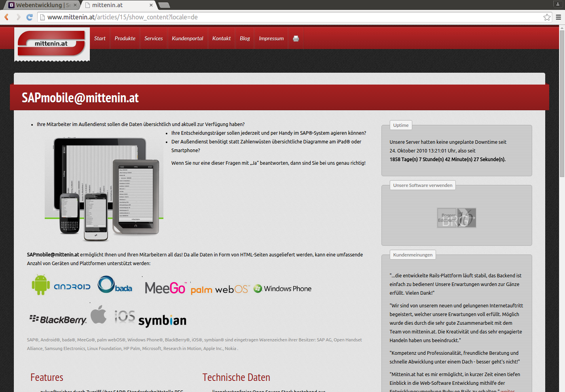Click the scrollbar up arrow
The image size is (565, 392).
tap(562, 28)
